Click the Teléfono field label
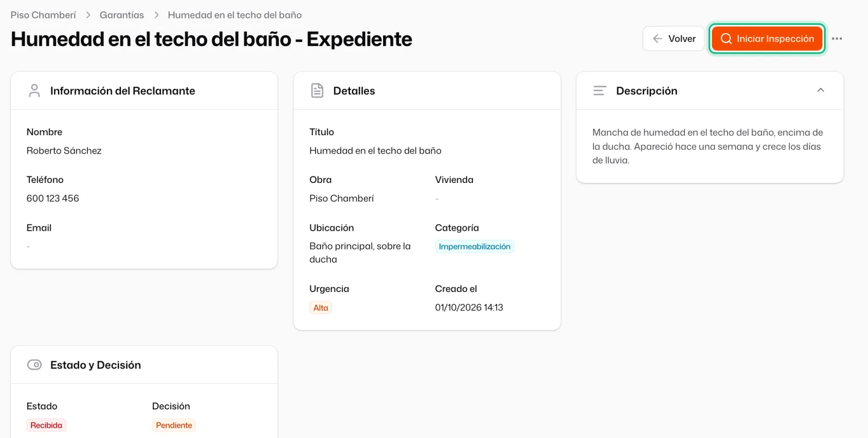The height and width of the screenshot is (438, 868). (45, 180)
